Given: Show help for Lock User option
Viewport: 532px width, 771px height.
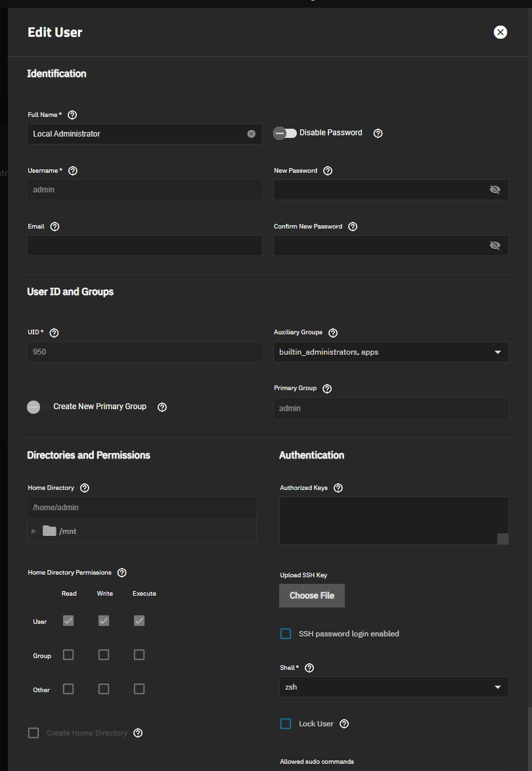Looking at the screenshot, I should click(x=344, y=724).
